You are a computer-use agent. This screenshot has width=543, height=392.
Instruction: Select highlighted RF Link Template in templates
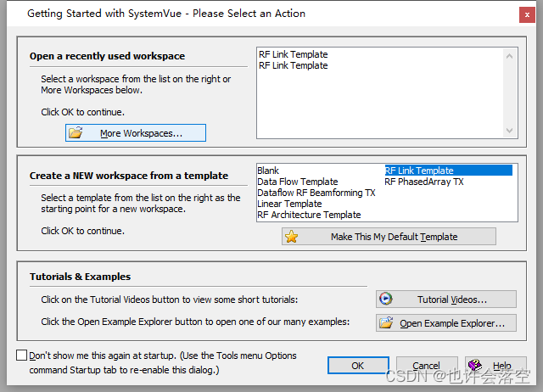coord(449,171)
